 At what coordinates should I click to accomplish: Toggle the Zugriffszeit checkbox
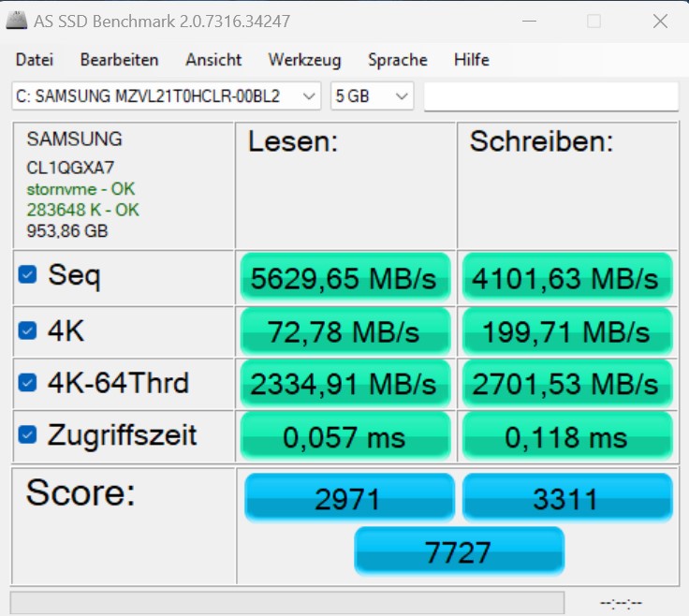28,434
